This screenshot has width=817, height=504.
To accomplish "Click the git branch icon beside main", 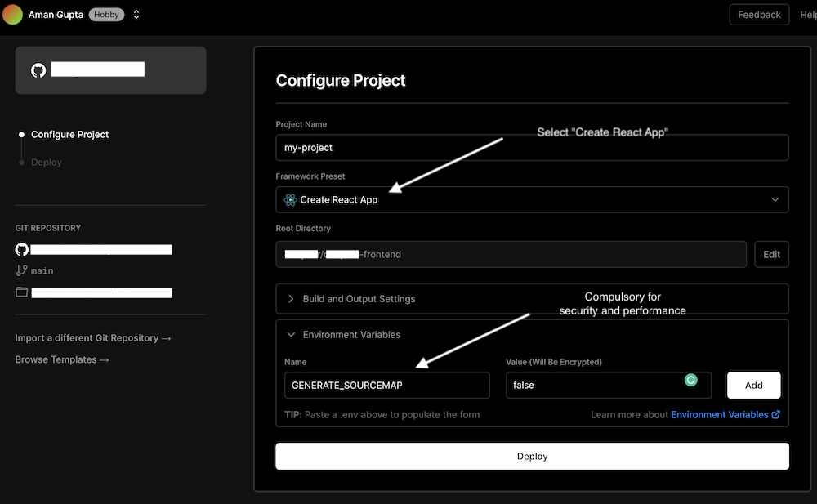I will click(x=22, y=270).
